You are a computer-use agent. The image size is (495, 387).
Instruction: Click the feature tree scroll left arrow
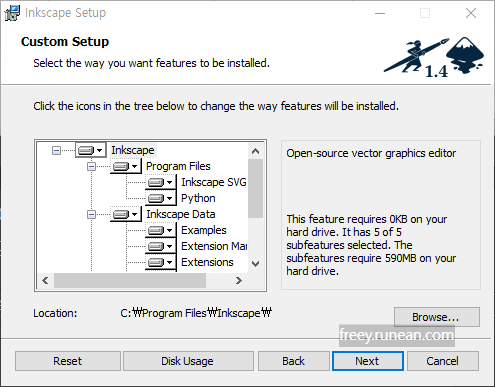(x=45, y=281)
